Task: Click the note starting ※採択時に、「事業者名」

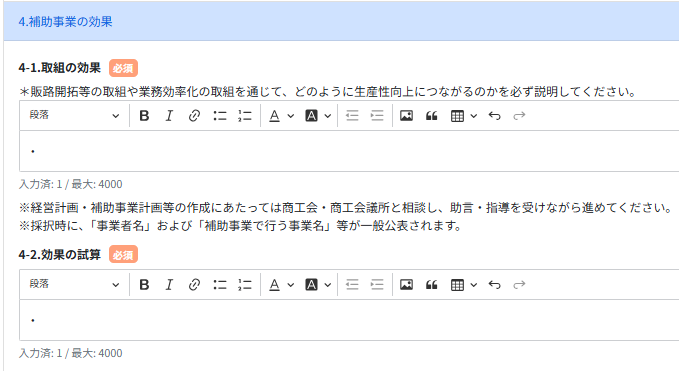Action: coord(241,226)
